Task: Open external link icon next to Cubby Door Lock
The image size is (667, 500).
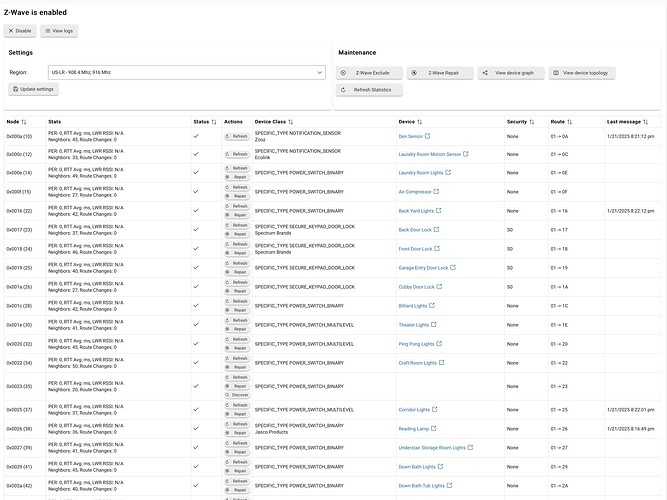Action: 439,287
